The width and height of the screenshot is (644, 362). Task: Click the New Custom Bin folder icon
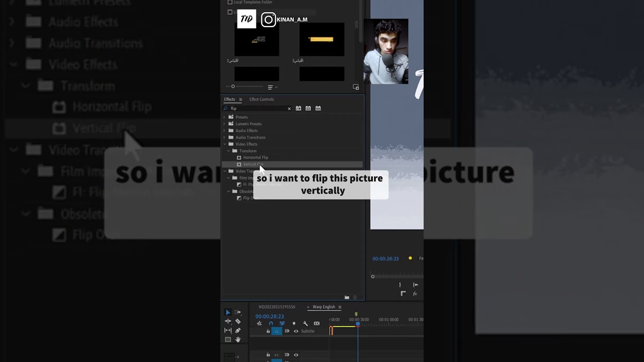coord(347,297)
